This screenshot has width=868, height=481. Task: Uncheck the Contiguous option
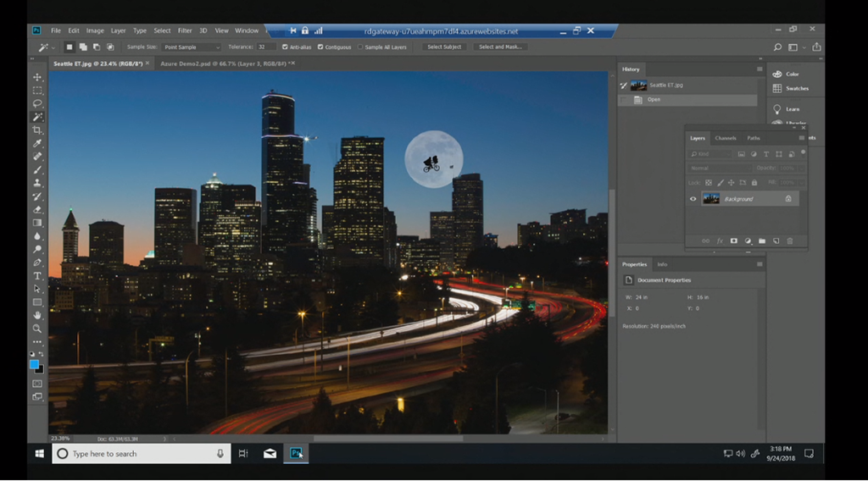(320, 47)
